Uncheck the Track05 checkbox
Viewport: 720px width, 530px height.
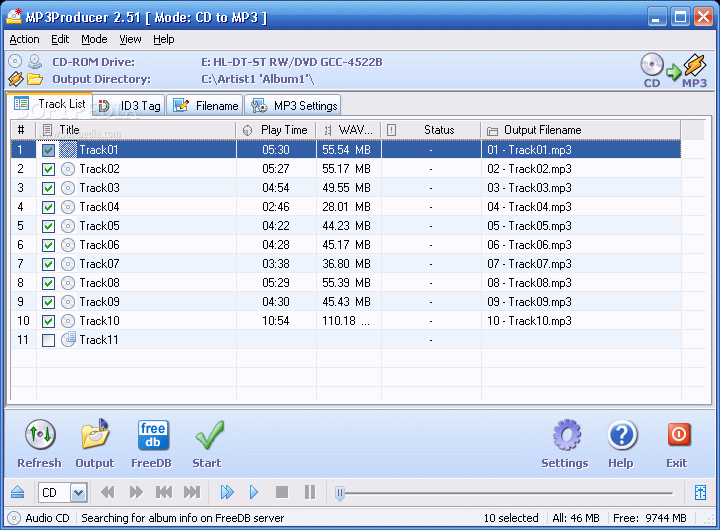point(48,226)
